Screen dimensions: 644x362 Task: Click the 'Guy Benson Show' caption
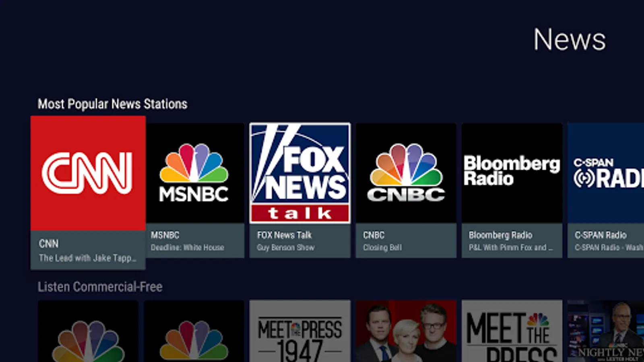[286, 247]
